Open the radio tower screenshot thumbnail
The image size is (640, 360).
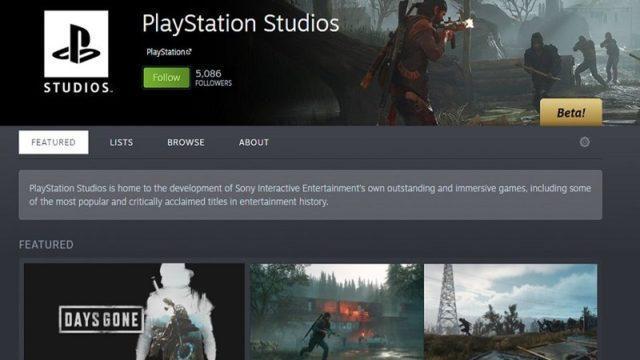[x=511, y=311]
